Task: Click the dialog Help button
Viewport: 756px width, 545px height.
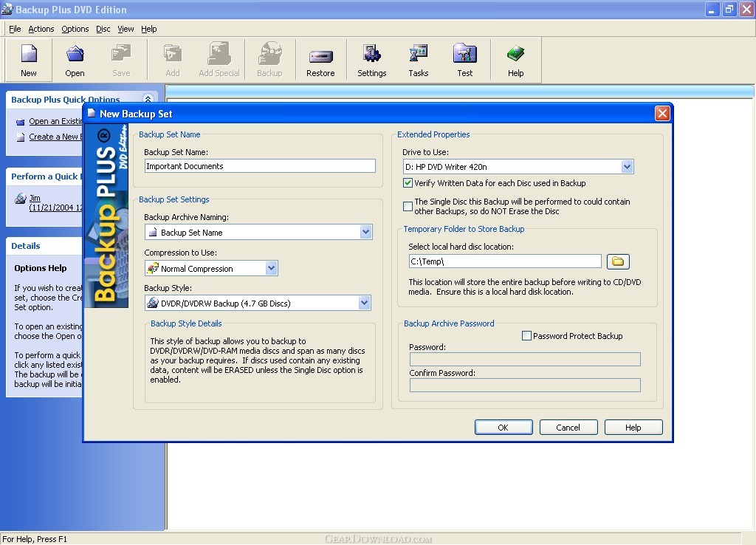Action: tap(633, 428)
